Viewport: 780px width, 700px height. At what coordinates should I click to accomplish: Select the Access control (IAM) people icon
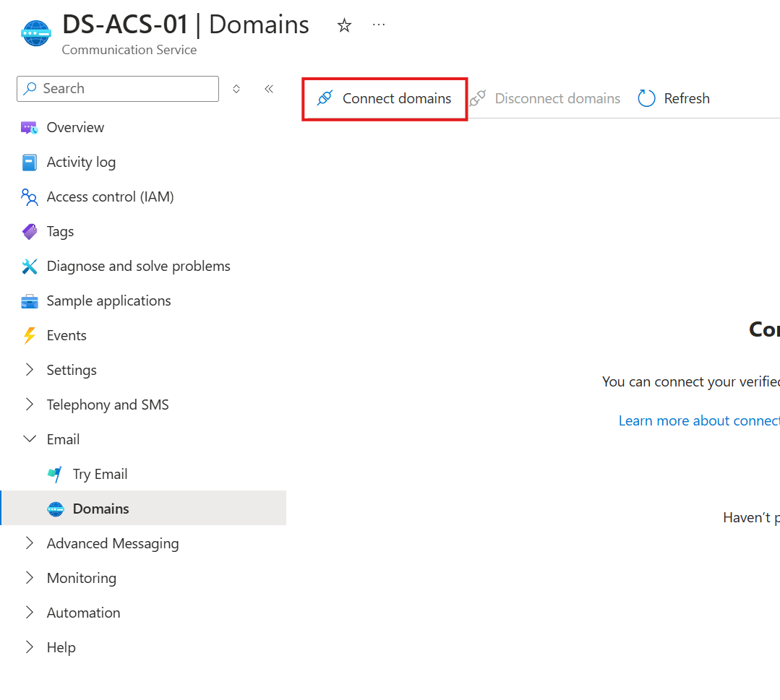click(x=29, y=197)
